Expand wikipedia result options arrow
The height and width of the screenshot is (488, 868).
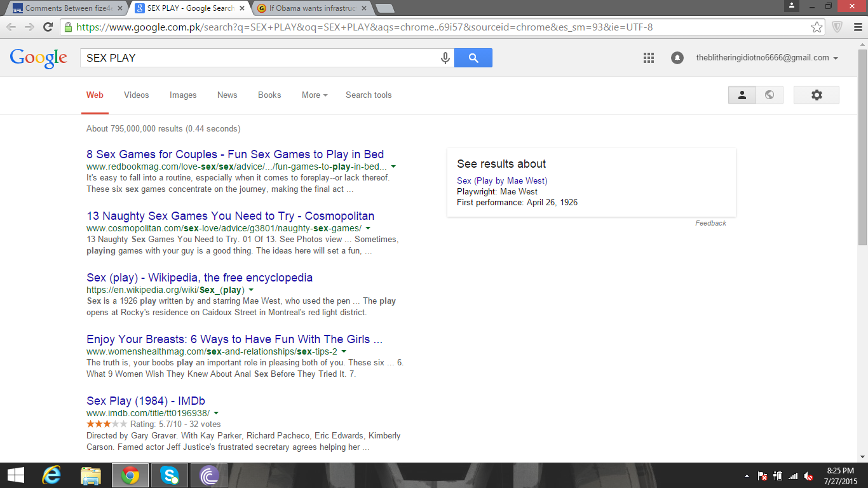(252, 290)
